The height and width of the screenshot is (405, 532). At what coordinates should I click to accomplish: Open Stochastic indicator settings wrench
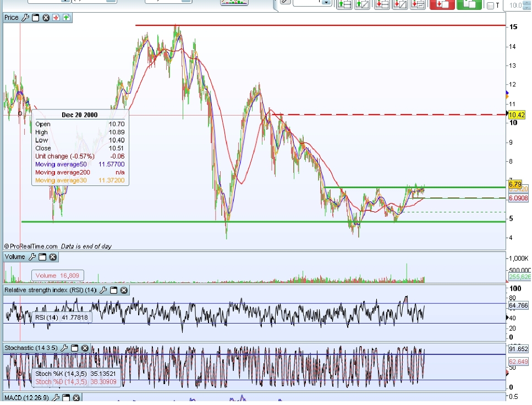click(x=64, y=348)
